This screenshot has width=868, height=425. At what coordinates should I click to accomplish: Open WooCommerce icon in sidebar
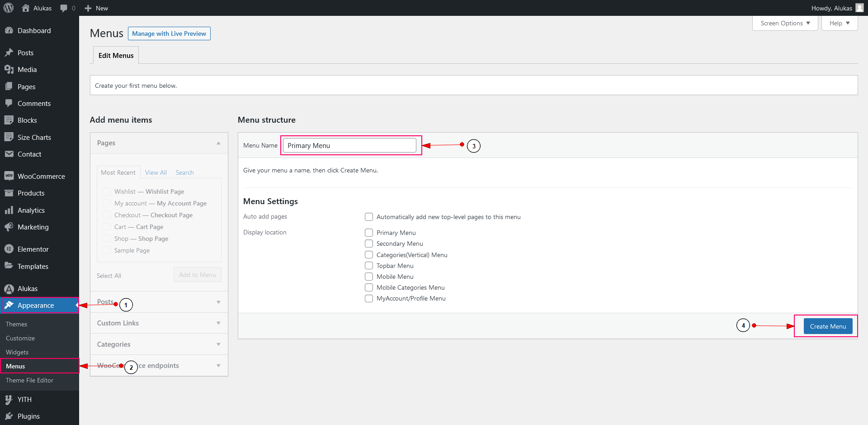coord(9,176)
